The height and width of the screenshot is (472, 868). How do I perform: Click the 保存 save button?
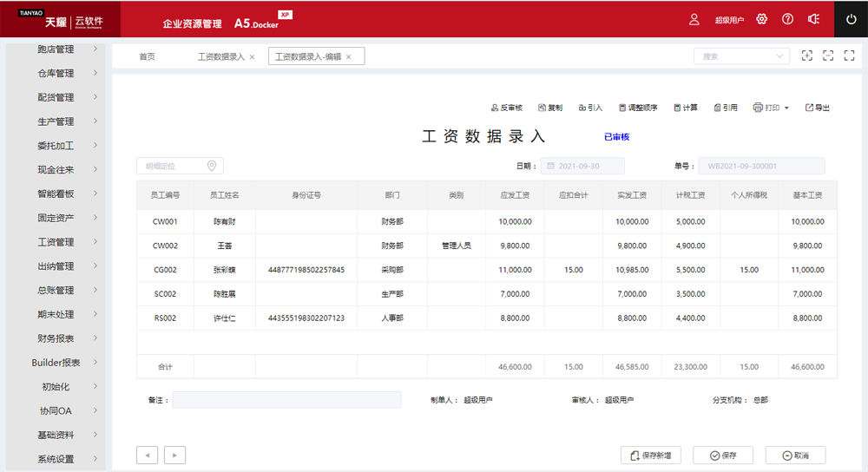722,456
